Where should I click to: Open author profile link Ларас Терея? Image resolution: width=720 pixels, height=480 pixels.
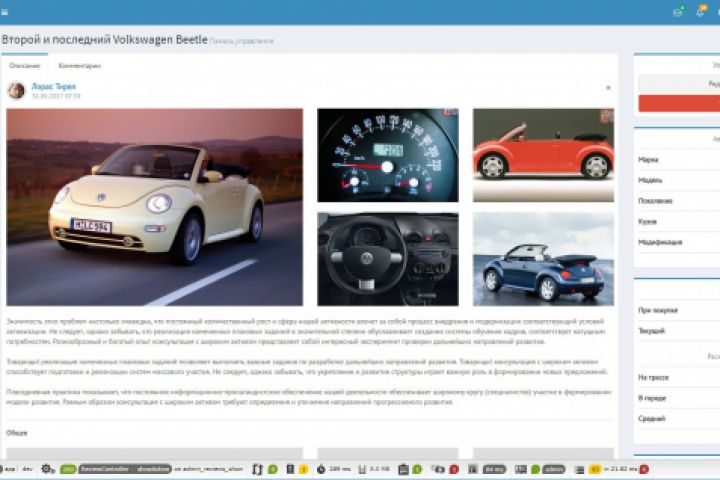tap(54, 86)
